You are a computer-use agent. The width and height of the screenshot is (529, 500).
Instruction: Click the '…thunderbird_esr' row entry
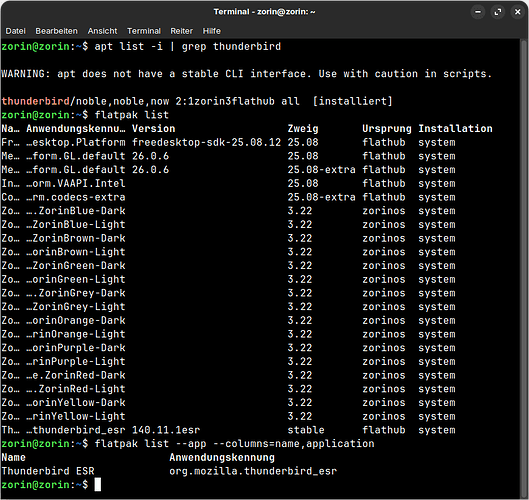[x=76, y=430]
